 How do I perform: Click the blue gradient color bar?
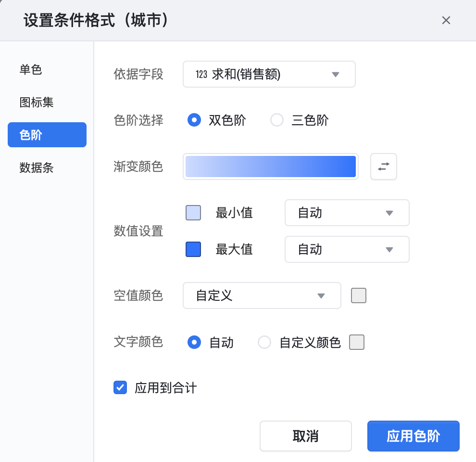click(270, 167)
